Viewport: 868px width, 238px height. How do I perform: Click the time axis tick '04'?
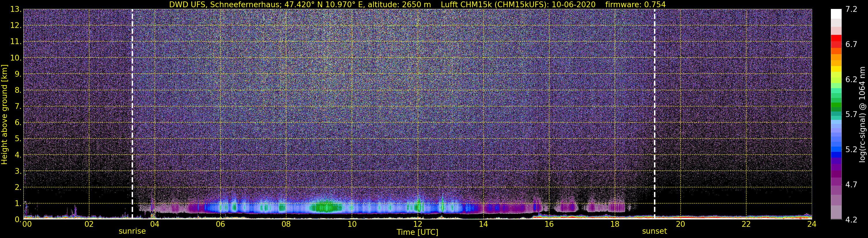(155, 224)
